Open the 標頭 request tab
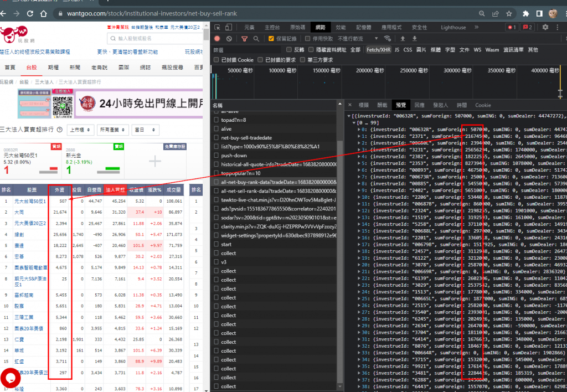This screenshot has width=567, height=392. click(x=363, y=105)
